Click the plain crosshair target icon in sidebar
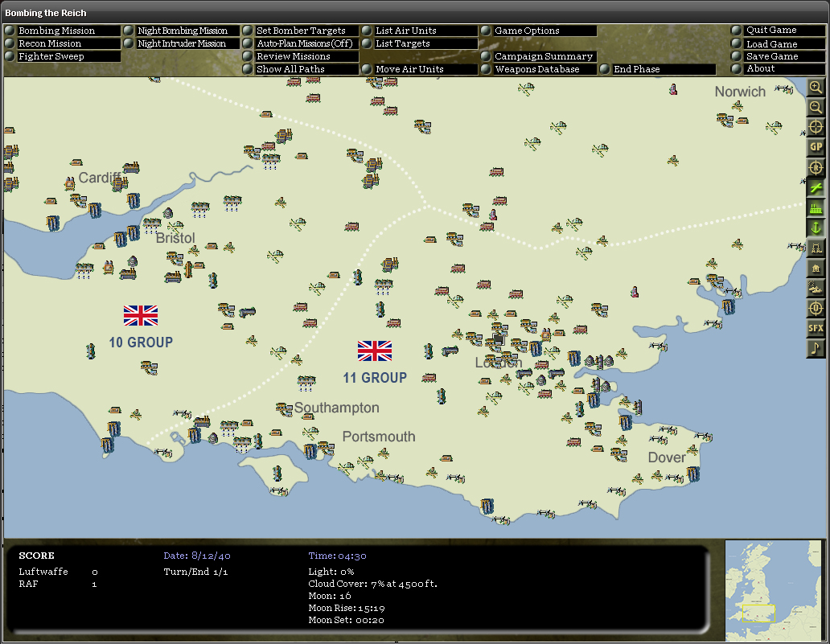The height and width of the screenshot is (644, 830). pos(816,128)
